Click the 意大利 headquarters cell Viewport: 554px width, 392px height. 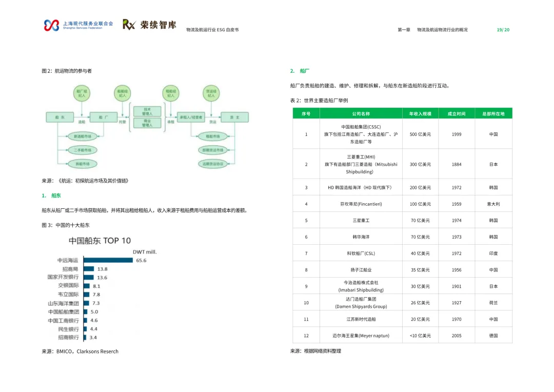493,204
